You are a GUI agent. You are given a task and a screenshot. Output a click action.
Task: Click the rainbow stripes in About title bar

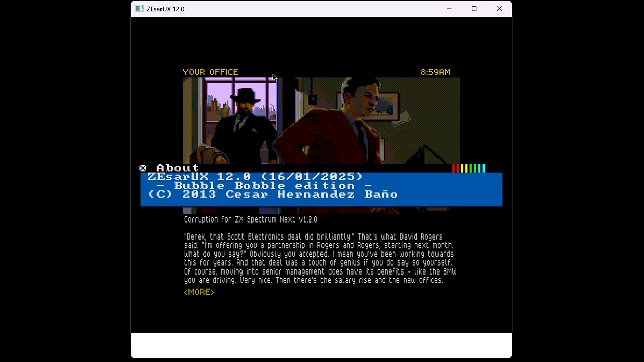click(469, 168)
